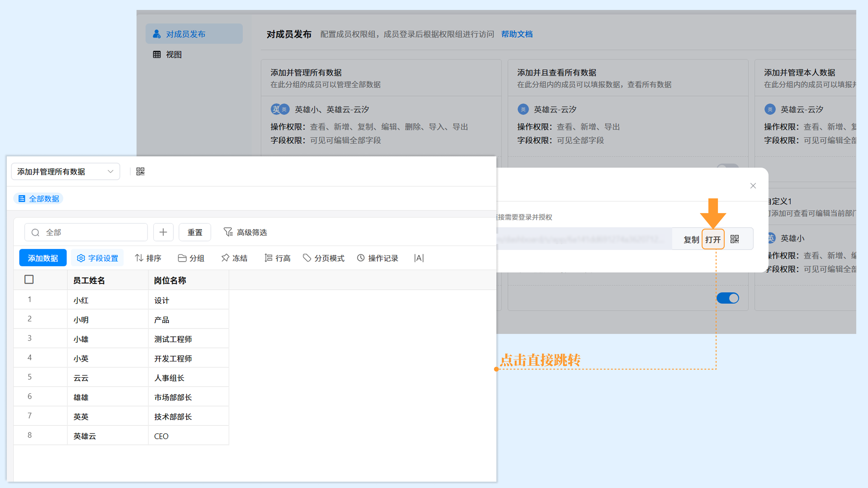The height and width of the screenshot is (488, 868).
Task: Open the 添加并管理所有数据 permission card title
Action: click(x=306, y=72)
